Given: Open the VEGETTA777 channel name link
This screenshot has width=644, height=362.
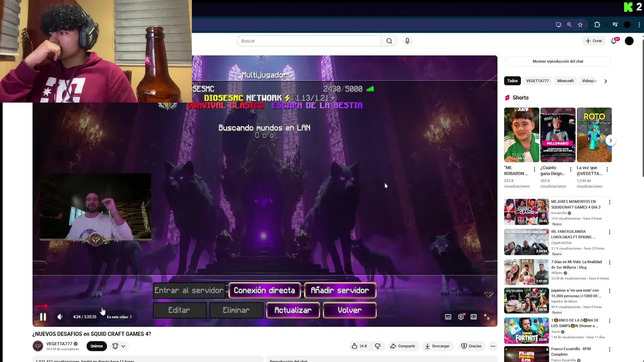Looking at the screenshot, I should point(59,344).
